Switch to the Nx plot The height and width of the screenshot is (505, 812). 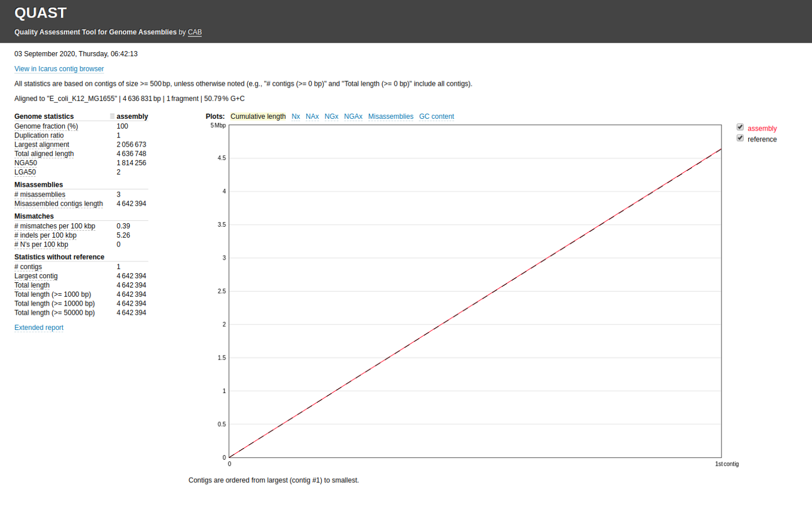(x=296, y=116)
